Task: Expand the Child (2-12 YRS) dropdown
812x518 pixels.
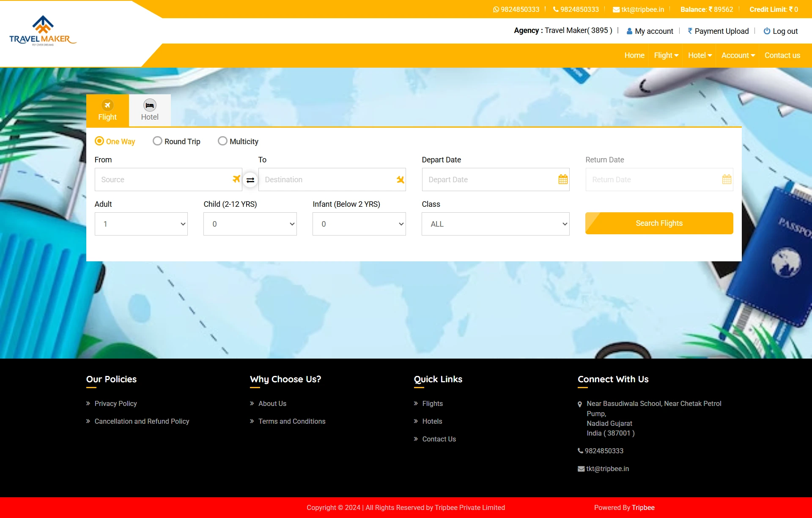Action: click(x=250, y=224)
